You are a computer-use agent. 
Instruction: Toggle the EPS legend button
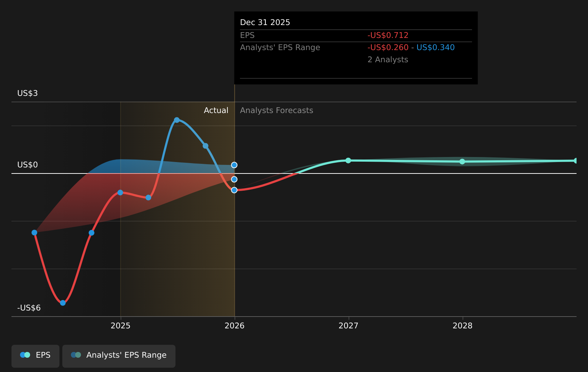pos(35,356)
